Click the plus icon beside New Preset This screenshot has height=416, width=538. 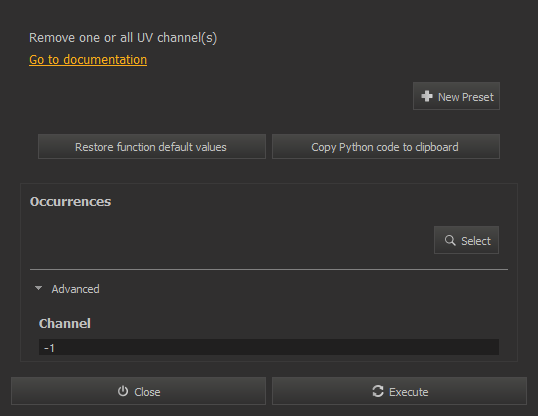[x=426, y=96]
